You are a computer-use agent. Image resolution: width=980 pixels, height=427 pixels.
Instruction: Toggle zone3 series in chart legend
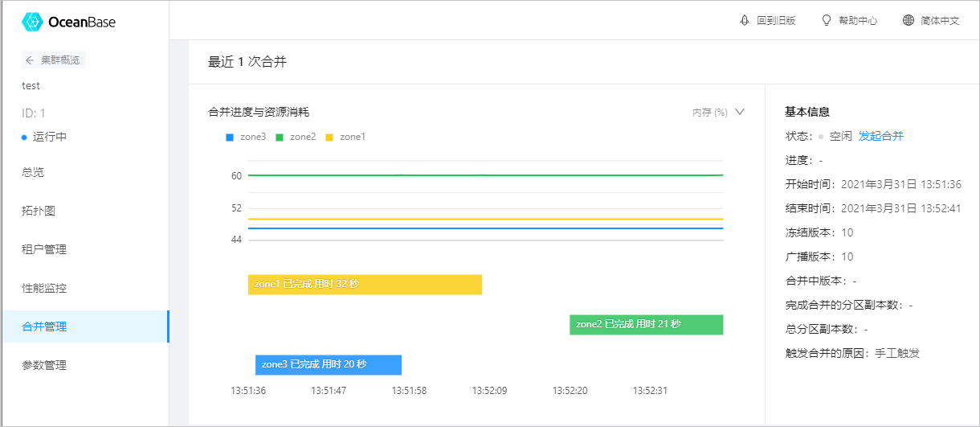246,137
